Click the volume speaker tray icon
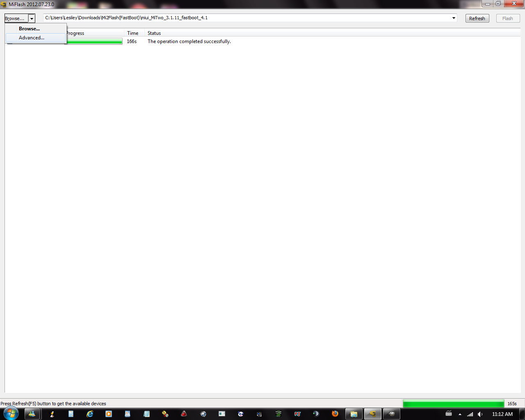525x420 pixels. point(480,414)
